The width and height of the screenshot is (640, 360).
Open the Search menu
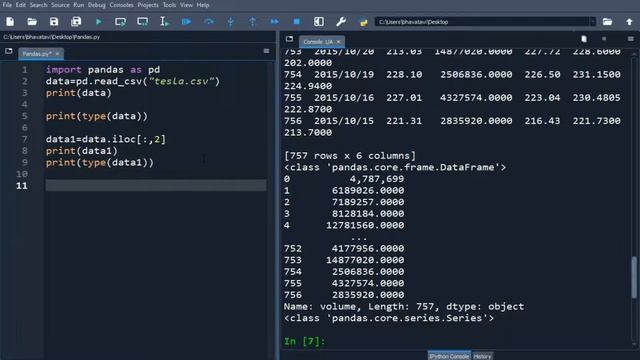coord(38,5)
